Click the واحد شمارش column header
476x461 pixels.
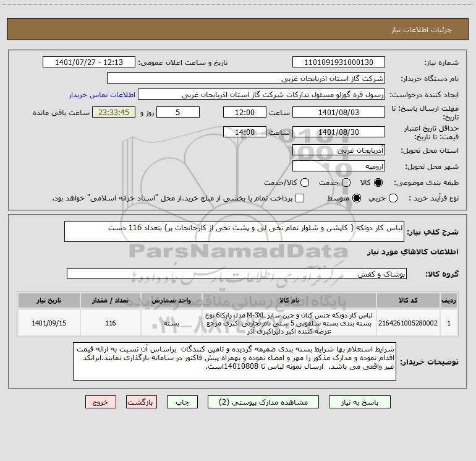171,300
